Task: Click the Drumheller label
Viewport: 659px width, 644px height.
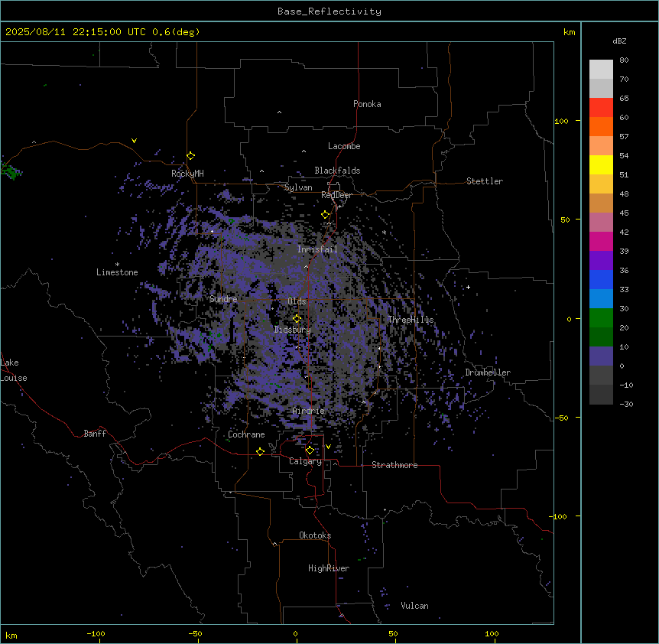Action: [x=488, y=372]
